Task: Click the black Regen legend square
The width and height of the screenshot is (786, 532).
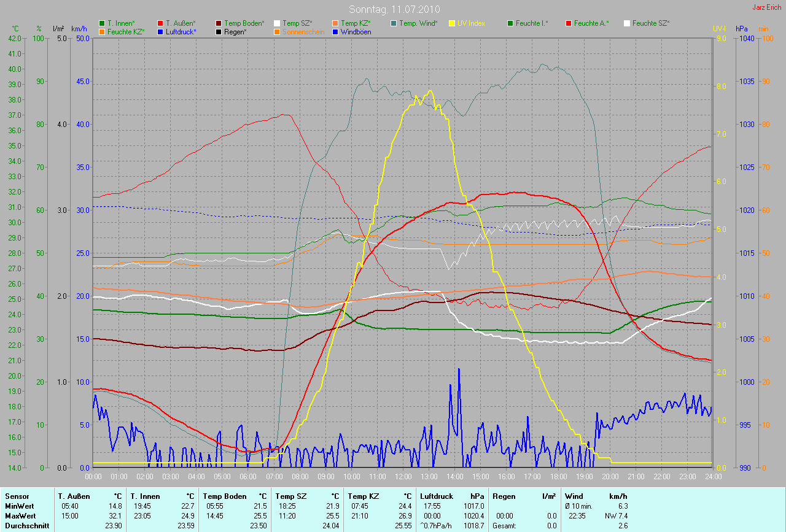Action: pyautogui.click(x=219, y=31)
